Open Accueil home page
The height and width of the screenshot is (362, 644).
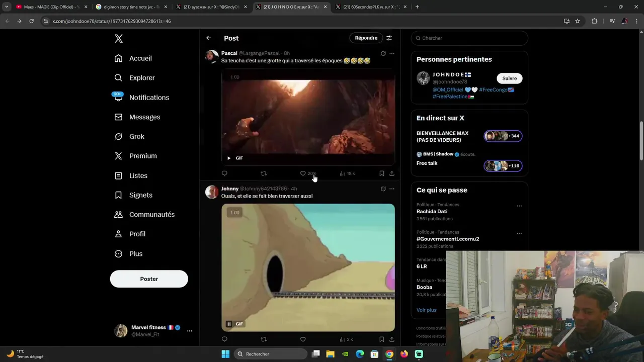pyautogui.click(x=133, y=58)
